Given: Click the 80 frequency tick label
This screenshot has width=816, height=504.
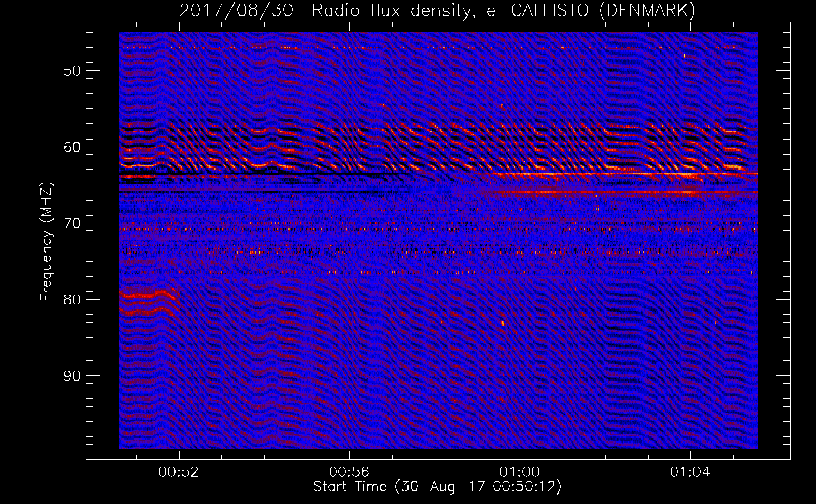Looking at the screenshot, I should click(x=72, y=300).
